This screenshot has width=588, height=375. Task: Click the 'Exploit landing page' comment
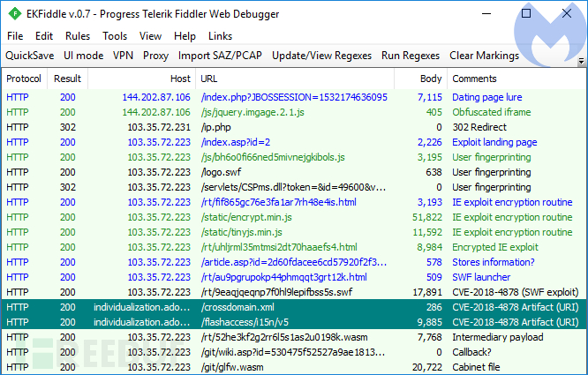coord(494,142)
